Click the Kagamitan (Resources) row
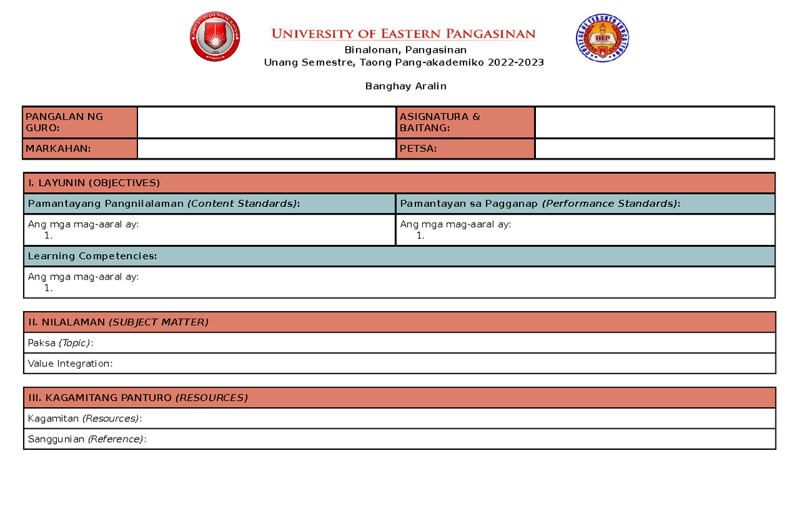Image resolution: width=812 pixels, height=531 pixels. [399, 418]
